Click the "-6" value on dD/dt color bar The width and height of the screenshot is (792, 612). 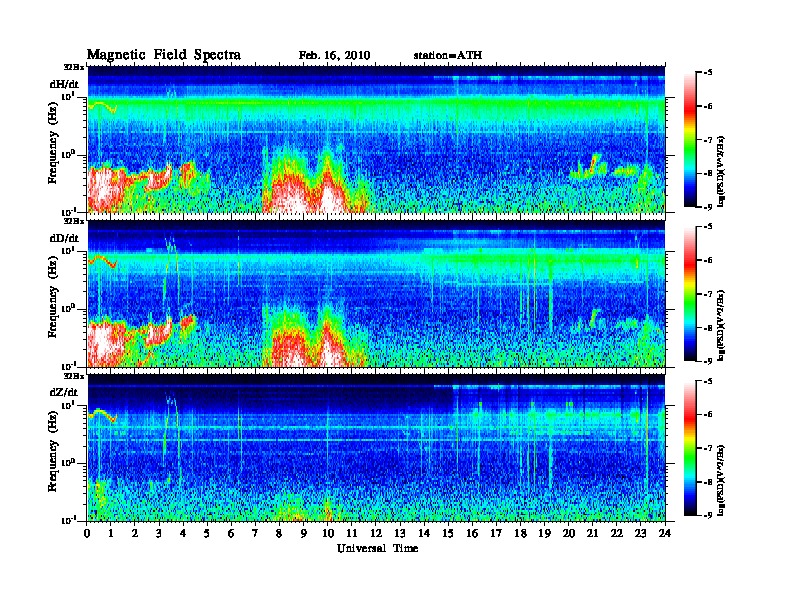point(708,261)
